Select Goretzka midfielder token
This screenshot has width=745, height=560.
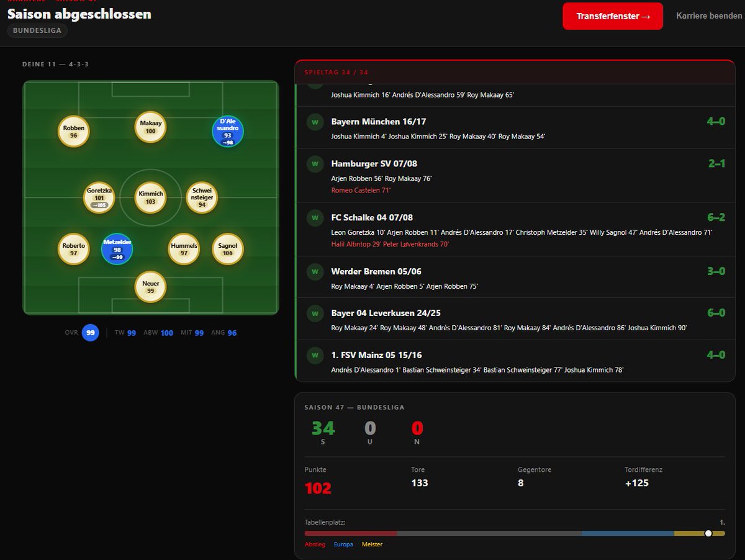point(99,197)
